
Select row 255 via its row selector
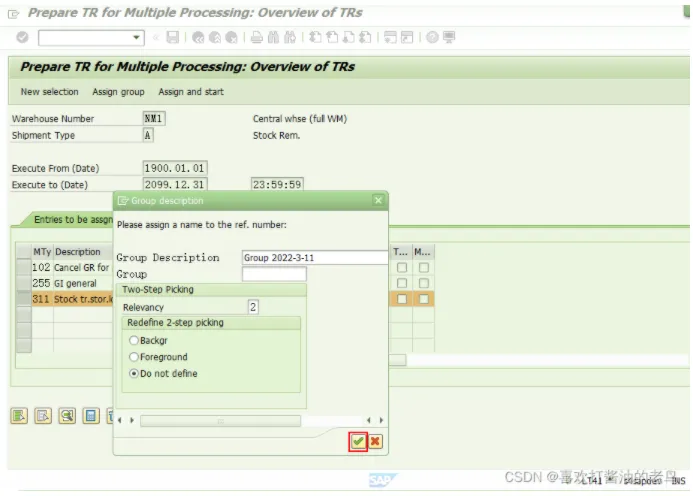(x=24, y=283)
